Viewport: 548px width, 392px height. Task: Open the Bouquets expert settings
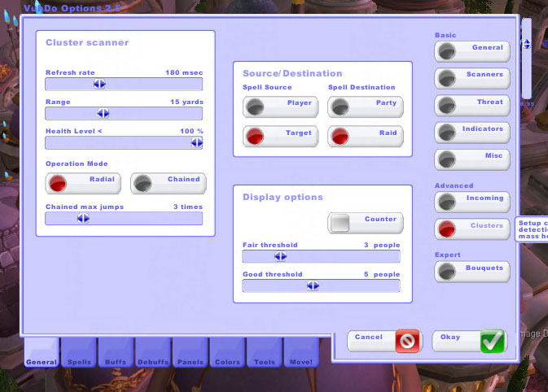(x=472, y=272)
